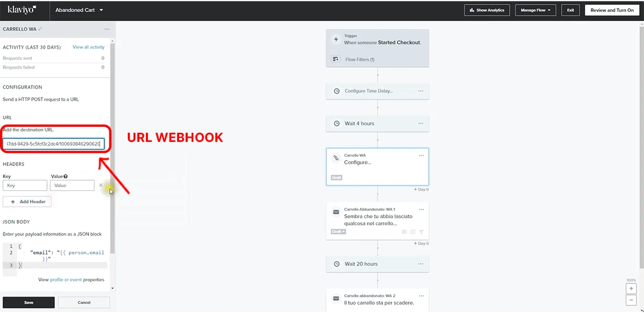Click the pencil icon beside CARRELLO WA

pyautogui.click(x=40, y=29)
